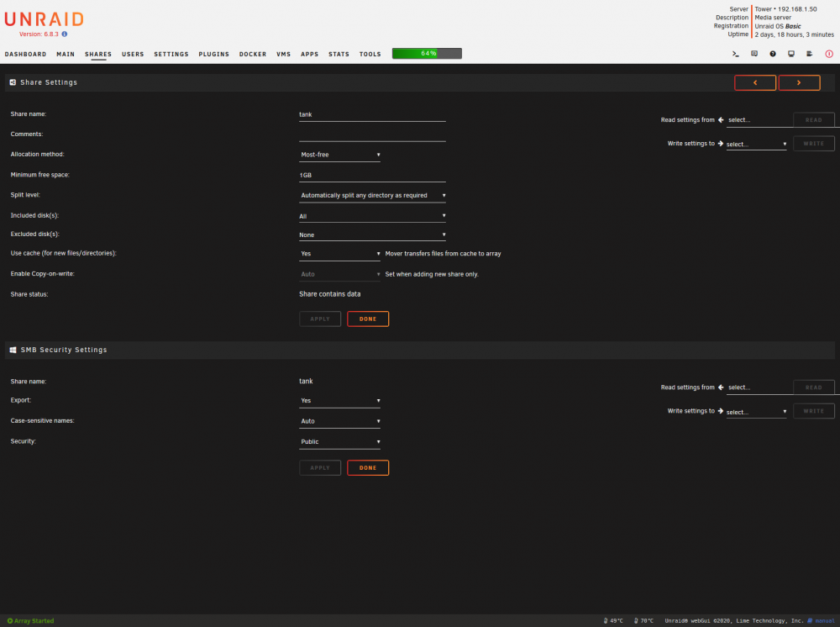Viewport: 840px width, 627px height.
Task: Click the 'Tower • 192.168.1.50' server text
Action: (x=786, y=9)
